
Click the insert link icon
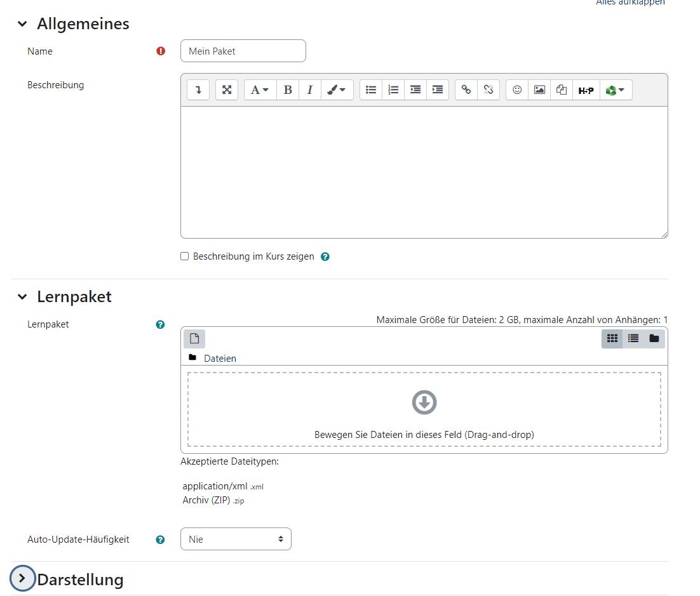tap(466, 90)
